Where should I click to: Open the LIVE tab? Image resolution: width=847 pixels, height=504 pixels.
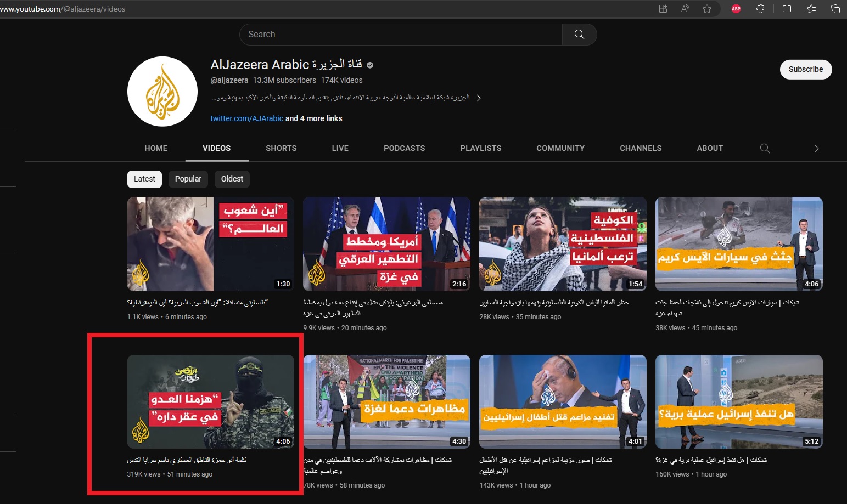click(340, 148)
